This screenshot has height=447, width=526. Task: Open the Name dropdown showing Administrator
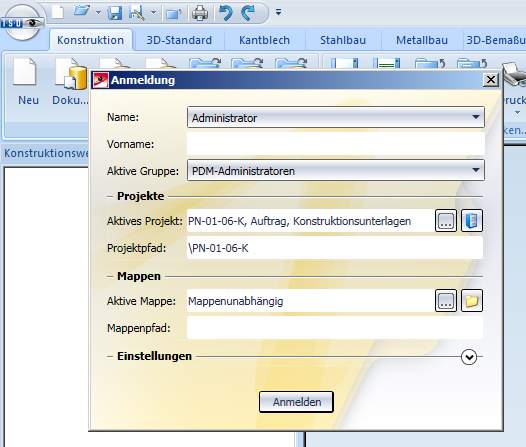coord(336,117)
